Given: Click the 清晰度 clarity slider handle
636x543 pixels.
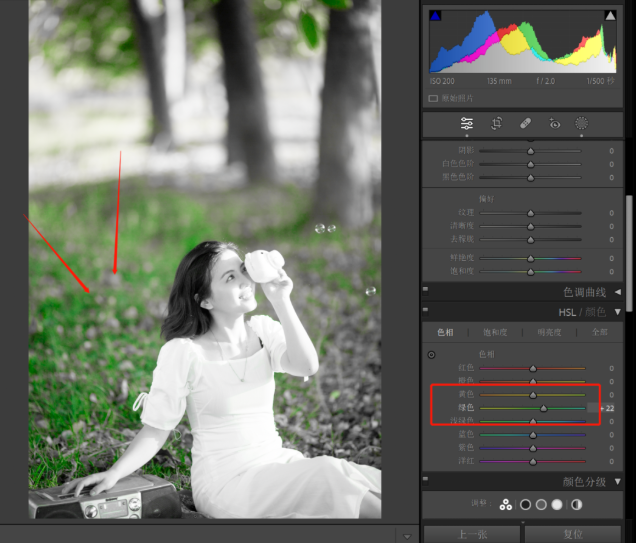Looking at the screenshot, I should [531, 227].
